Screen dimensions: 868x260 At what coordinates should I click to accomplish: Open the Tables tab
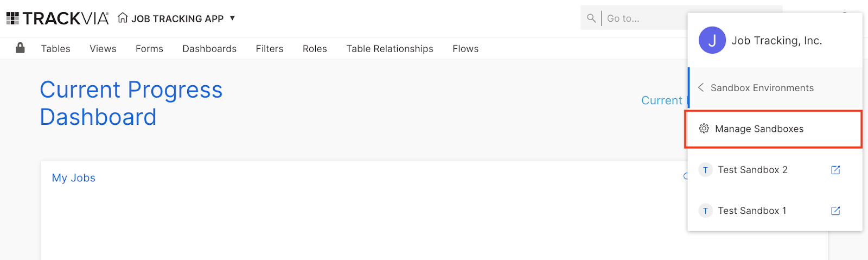[56, 49]
